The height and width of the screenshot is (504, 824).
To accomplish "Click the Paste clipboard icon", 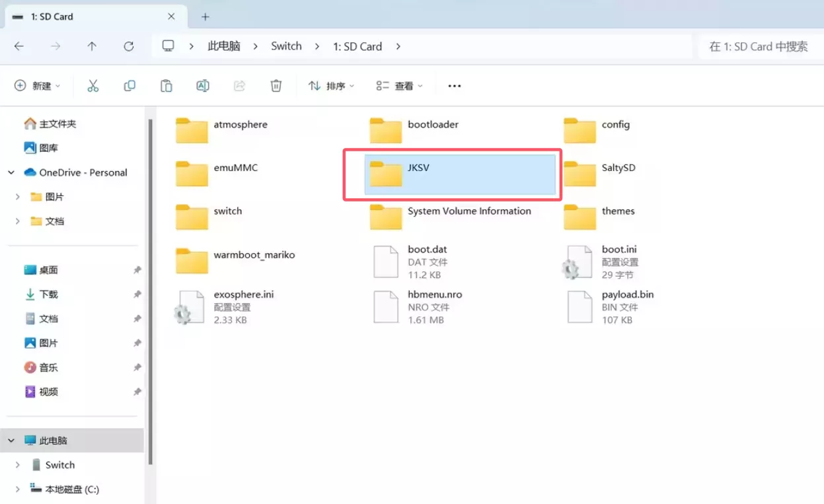I will click(166, 86).
